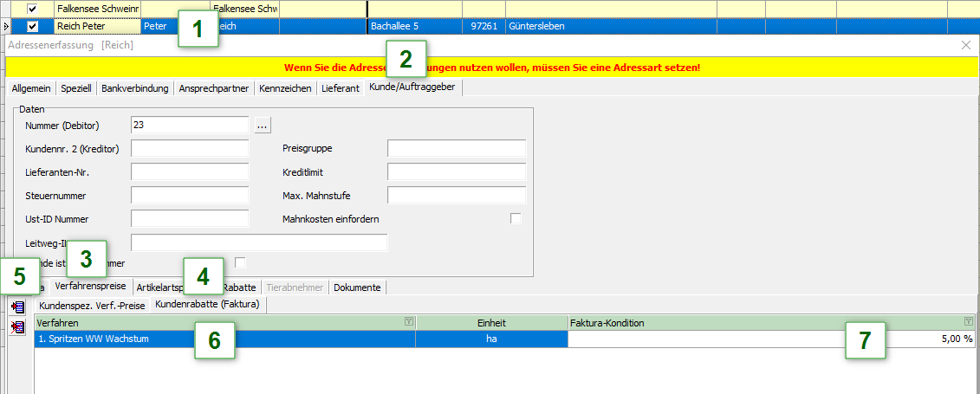Uncheck the Falkensee Schweinr row checkbox

[33, 9]
